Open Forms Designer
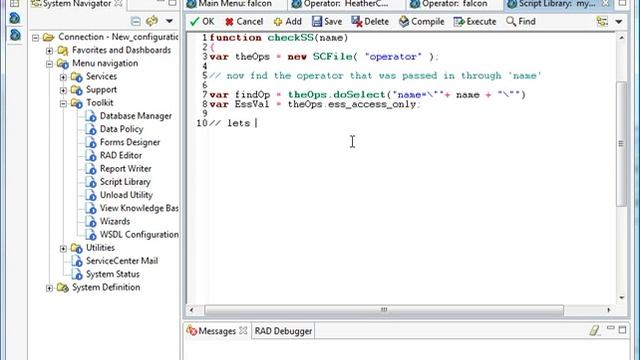Image resolution: width=640 pixels, height=360 pixels. click(130, 142)
